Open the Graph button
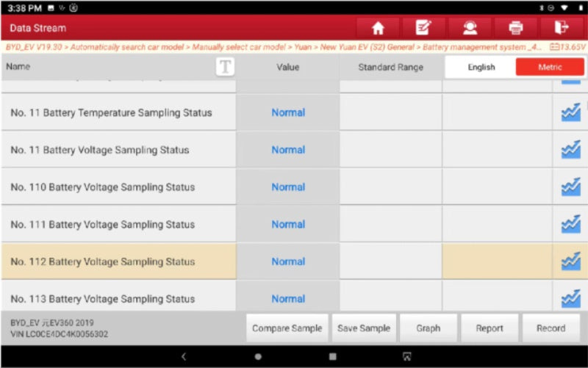 429,328
